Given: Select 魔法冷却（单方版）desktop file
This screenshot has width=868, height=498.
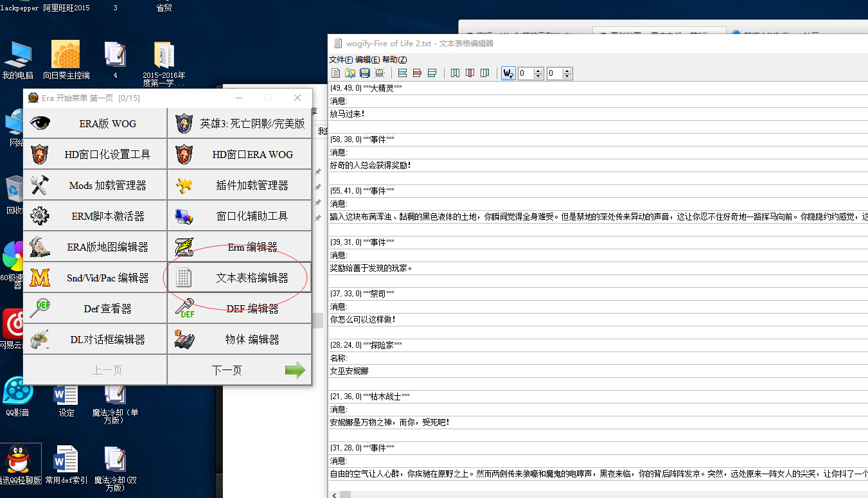Looking at the screenshot, I should coord(115,404).
